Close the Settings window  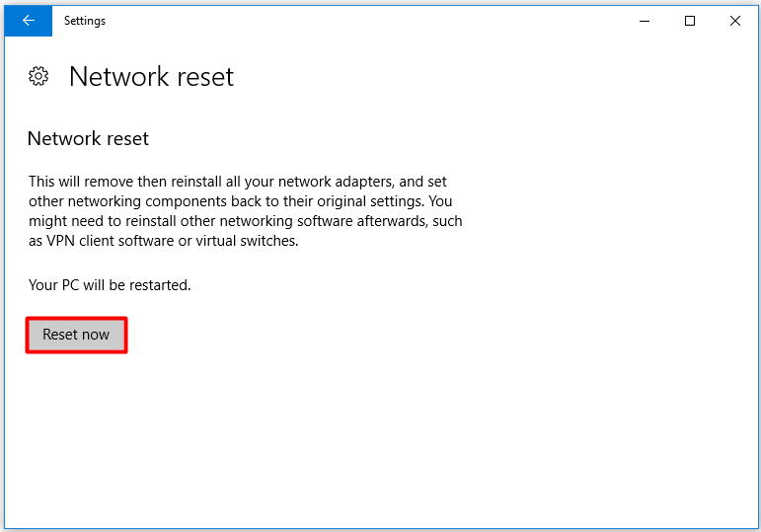(x=734, y=21)
